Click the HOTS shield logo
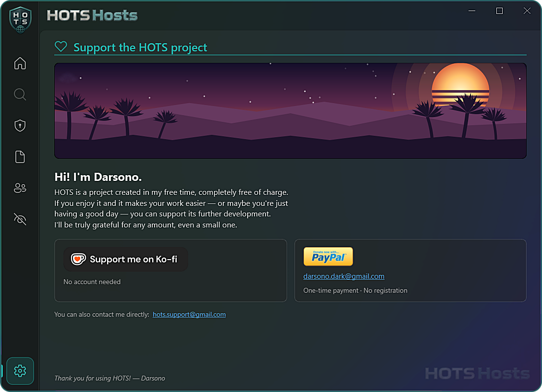This screenshot has height=392, width=542. (x=20, y=20)
